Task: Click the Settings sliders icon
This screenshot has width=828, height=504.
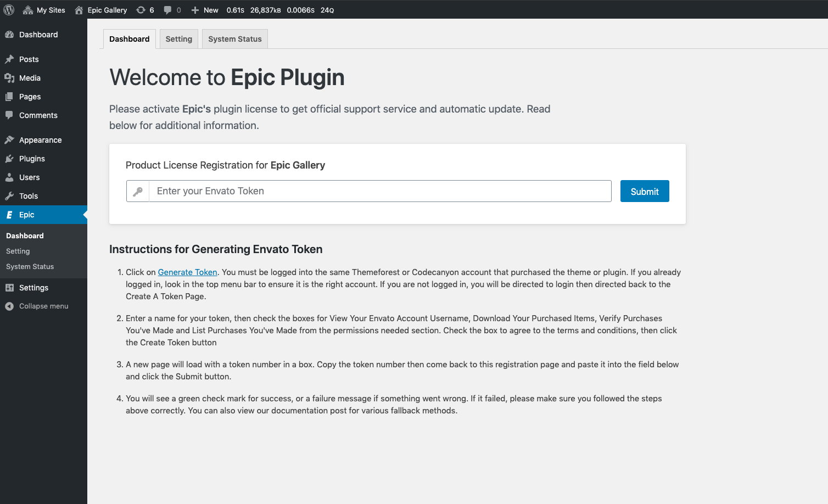Action: click(9, 288)
